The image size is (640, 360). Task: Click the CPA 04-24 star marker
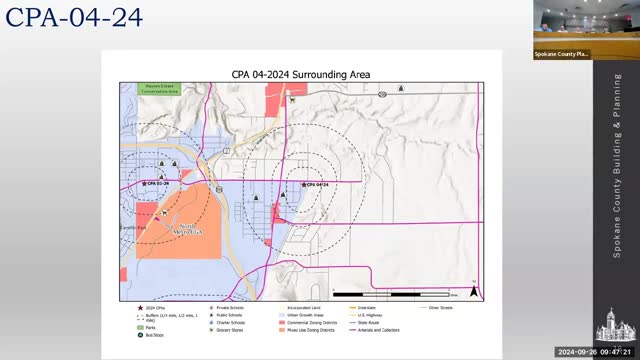pos(304,185)
